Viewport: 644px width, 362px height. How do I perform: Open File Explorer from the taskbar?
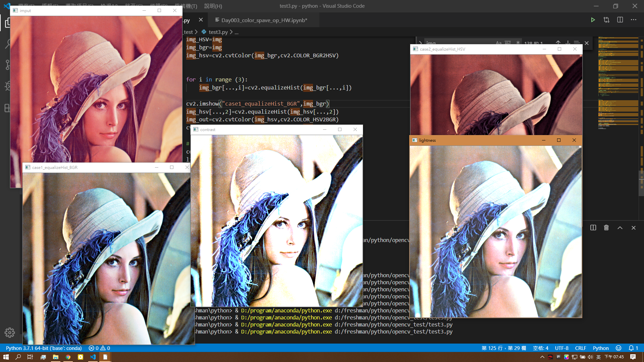(x=56, y=357)
